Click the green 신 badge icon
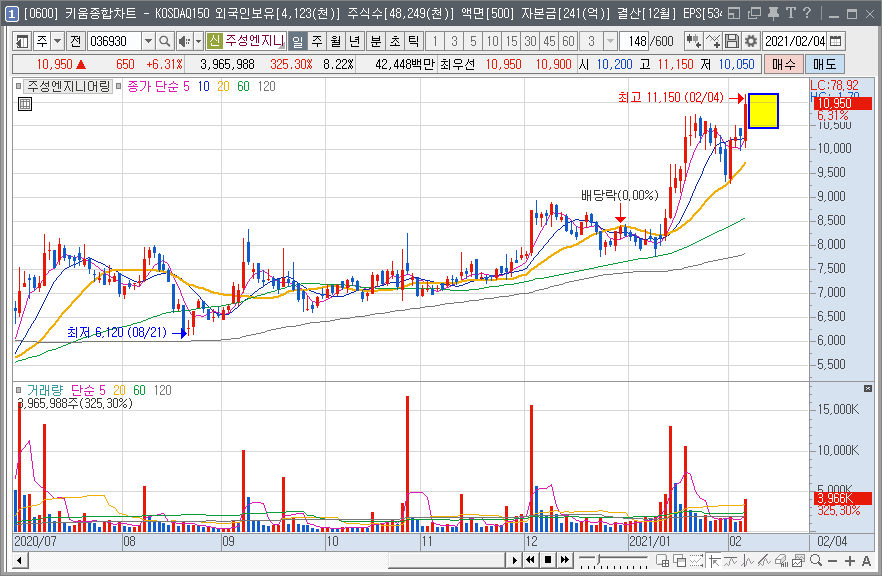The width and height of the screenshot is (882, 576). pyautogui.click(x=214, y=41)
